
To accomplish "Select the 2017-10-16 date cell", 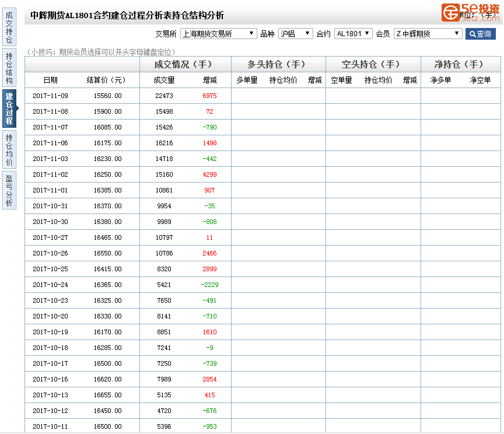I will coord(51,379).
